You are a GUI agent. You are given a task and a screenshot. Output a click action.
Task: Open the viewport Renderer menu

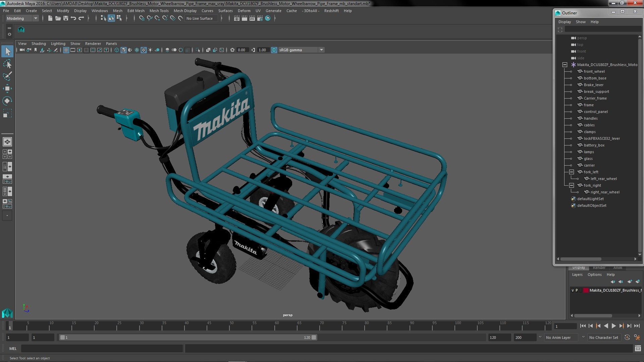pos(93,44)
